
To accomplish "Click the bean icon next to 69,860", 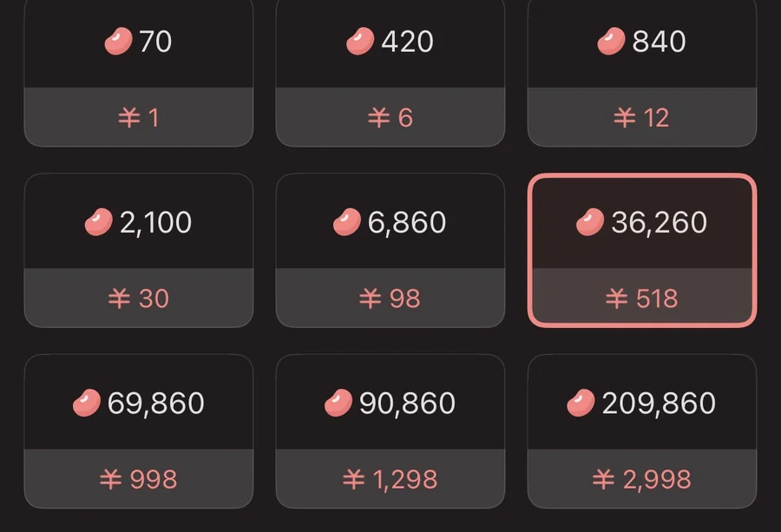I will click(x=87, y=403).
